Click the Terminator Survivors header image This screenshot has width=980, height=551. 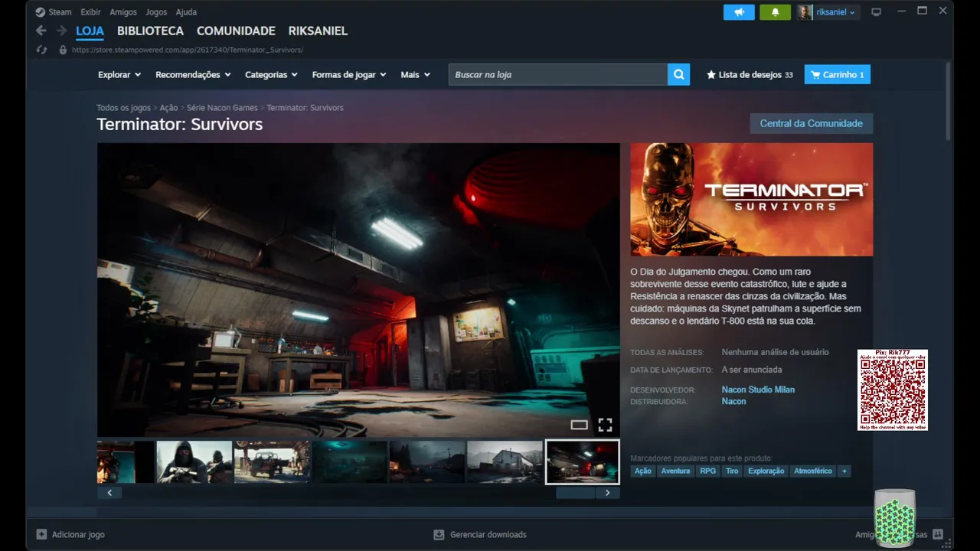[752, 200]
